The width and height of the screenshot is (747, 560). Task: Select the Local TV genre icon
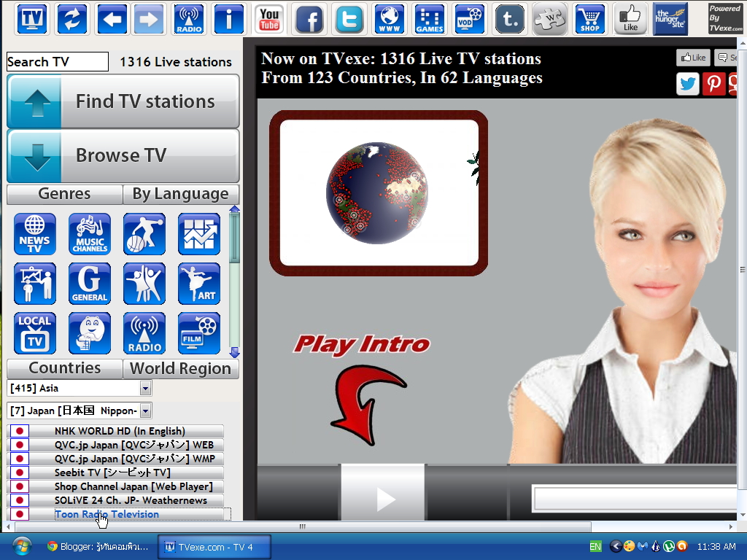point(35,333)
